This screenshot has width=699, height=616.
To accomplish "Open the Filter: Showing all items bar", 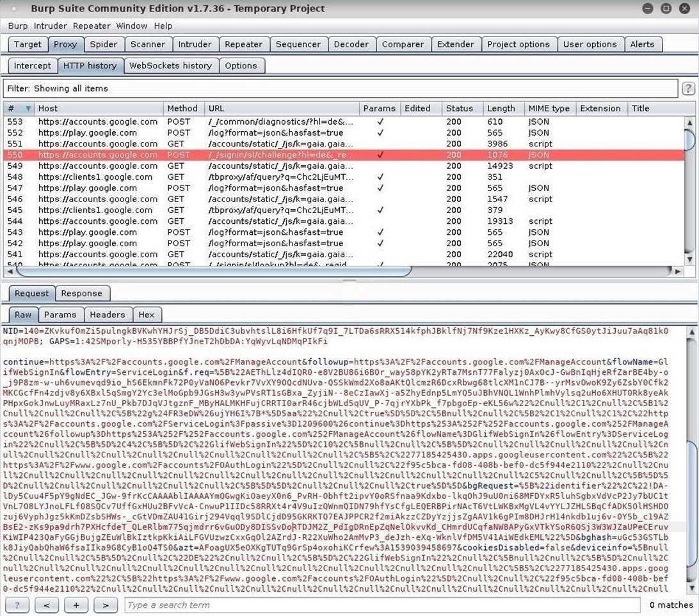I will tap(339, 89).
